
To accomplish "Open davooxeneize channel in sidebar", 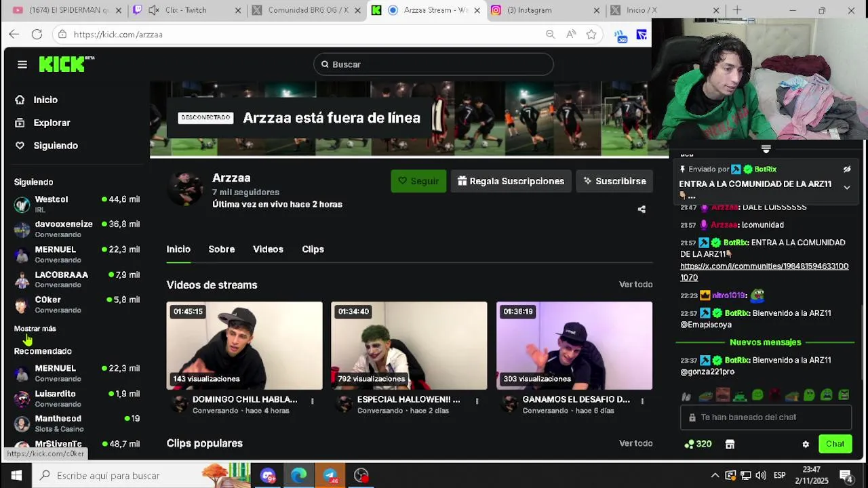I will pos(77,229).
